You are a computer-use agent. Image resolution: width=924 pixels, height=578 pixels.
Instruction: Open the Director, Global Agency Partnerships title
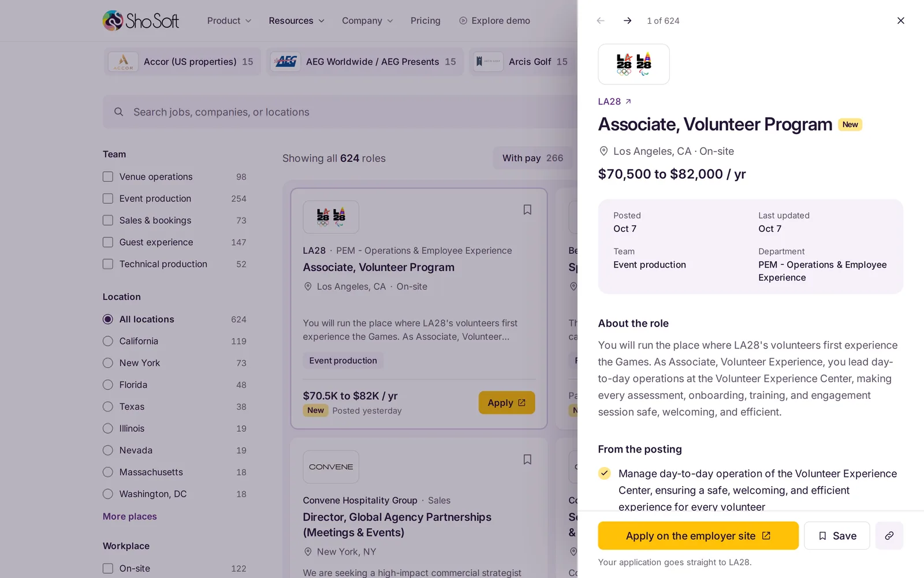pyautogui.click(x=397, y=525)
